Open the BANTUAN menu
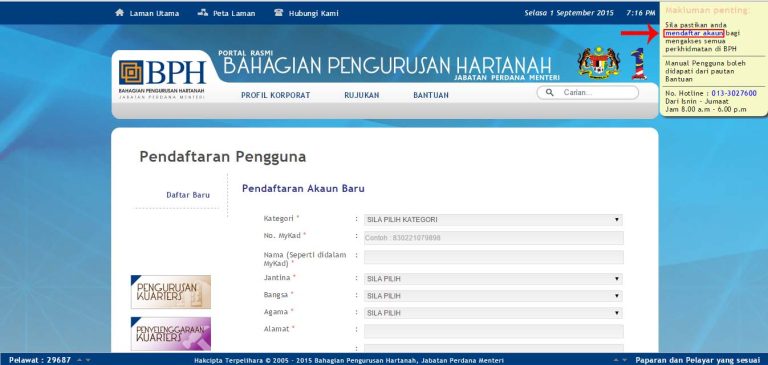 431,95
